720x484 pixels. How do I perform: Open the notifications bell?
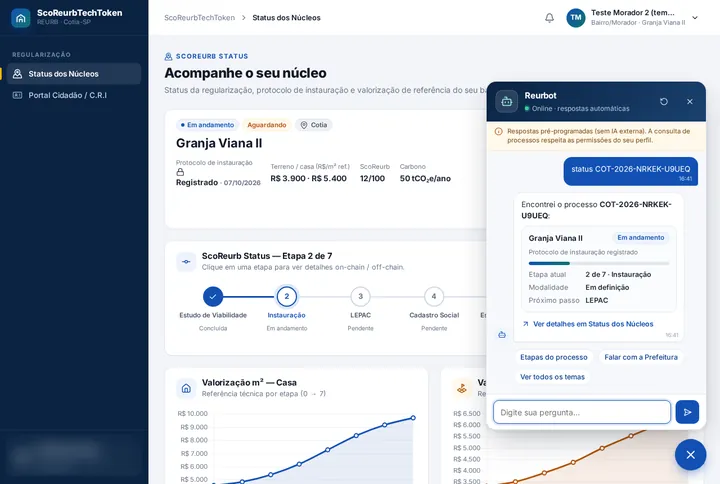click(549, 18)
